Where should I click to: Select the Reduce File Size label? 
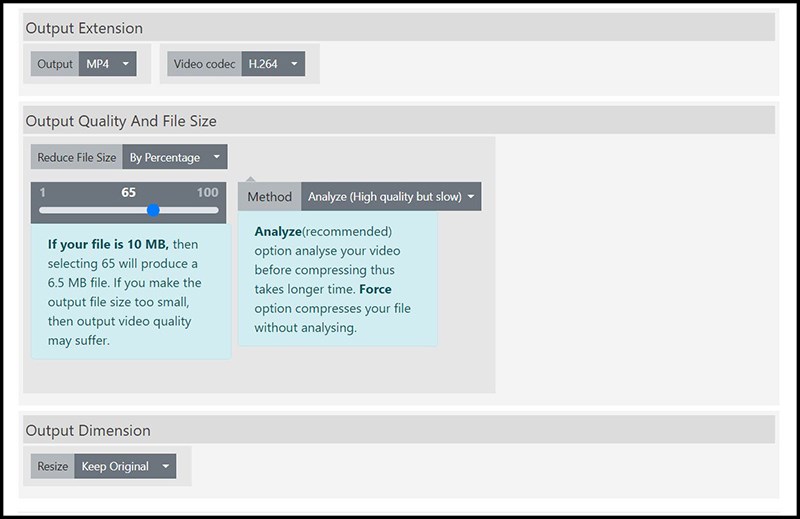point(77,157)
